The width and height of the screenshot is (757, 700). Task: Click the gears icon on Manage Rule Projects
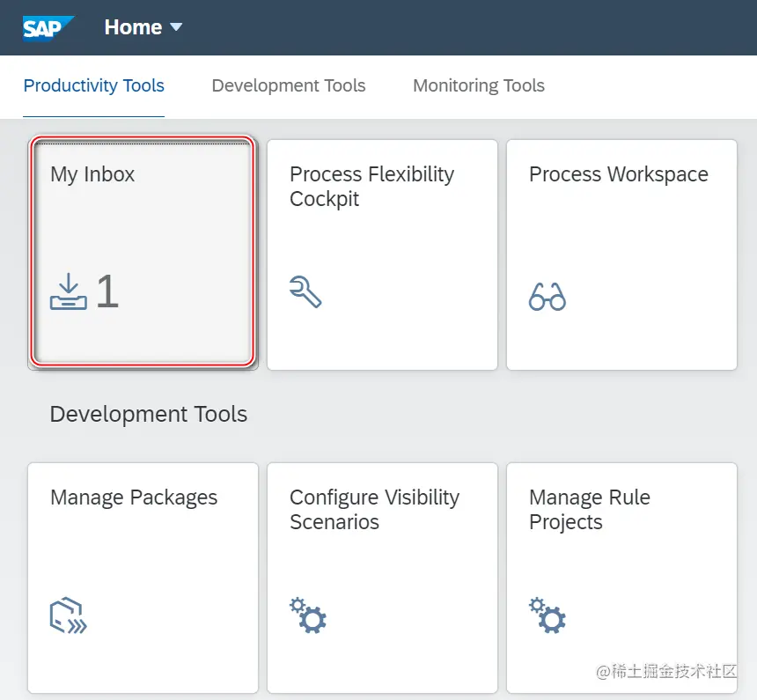(548, 615)
